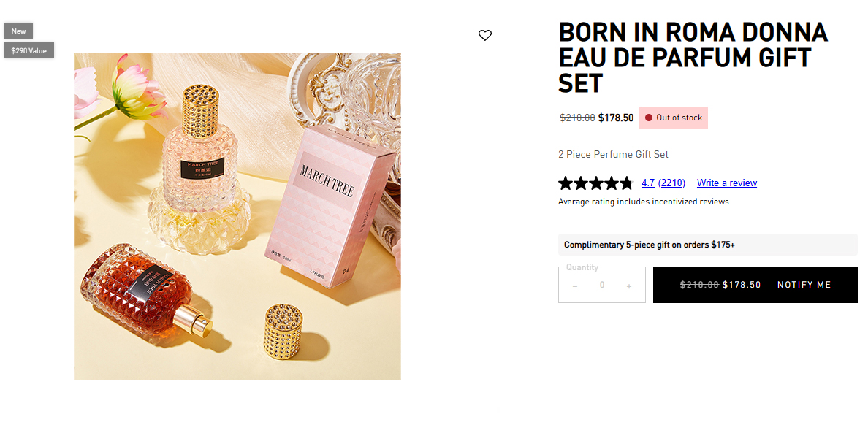
Task: Click the $178.50 sale price beside the title
Action: coord(616,118)
